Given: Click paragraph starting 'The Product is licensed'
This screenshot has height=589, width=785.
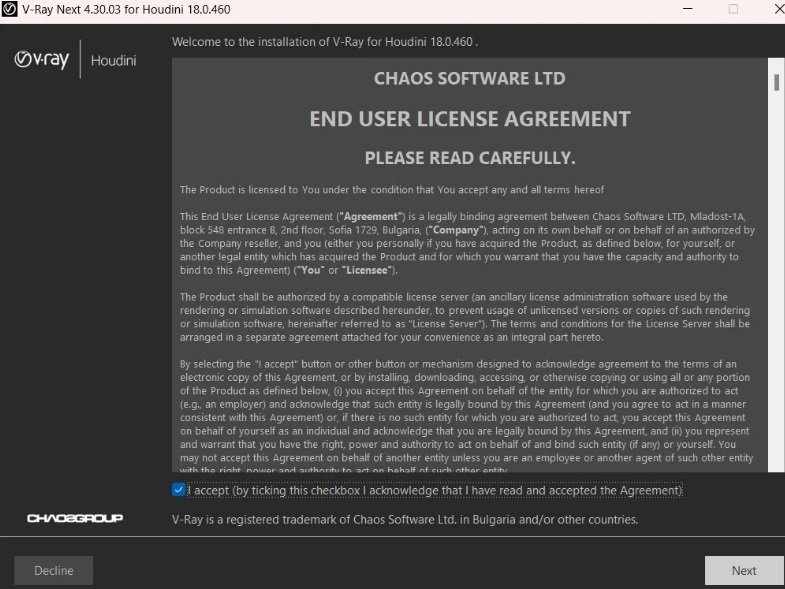Looking at the screenshot, I should pos(391,189).
